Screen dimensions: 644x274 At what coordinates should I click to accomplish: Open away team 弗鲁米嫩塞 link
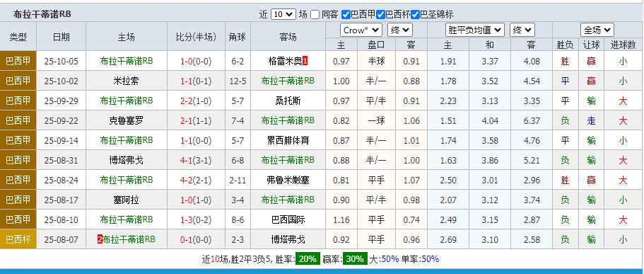point(288,180)
